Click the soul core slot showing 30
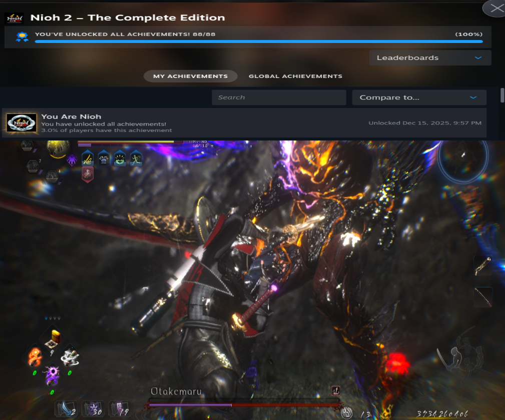The width and height of the screenshot is (505, 420). pos(93,409)
